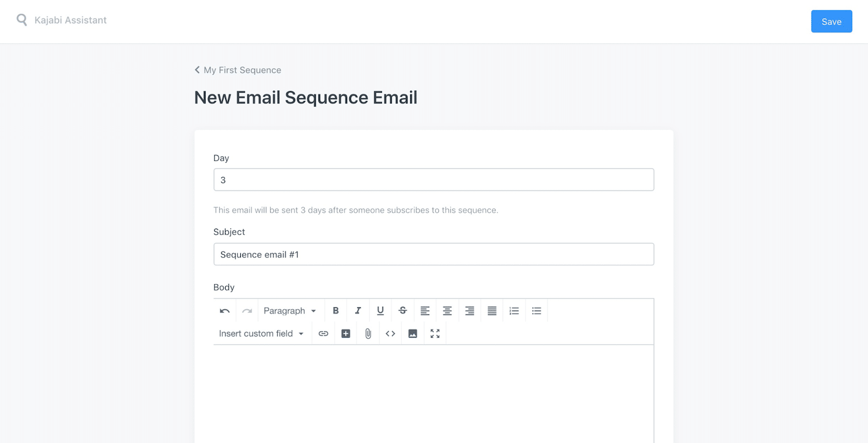This screenshot has width=868, height=443.
Task: Open the Insert custom field dropdown
Action: [x=261, y=333]
